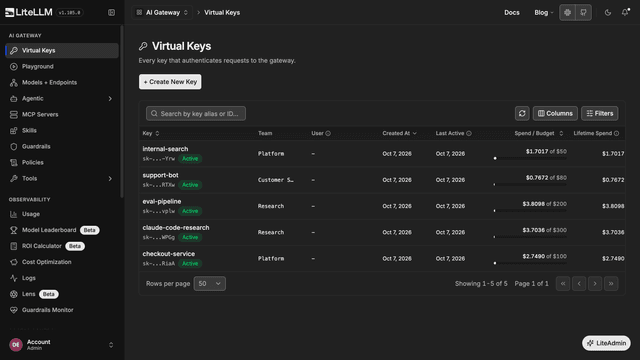This screenshot has width=640, height=360.
Task: Open the eval-pipeline key
Action: 162,201
